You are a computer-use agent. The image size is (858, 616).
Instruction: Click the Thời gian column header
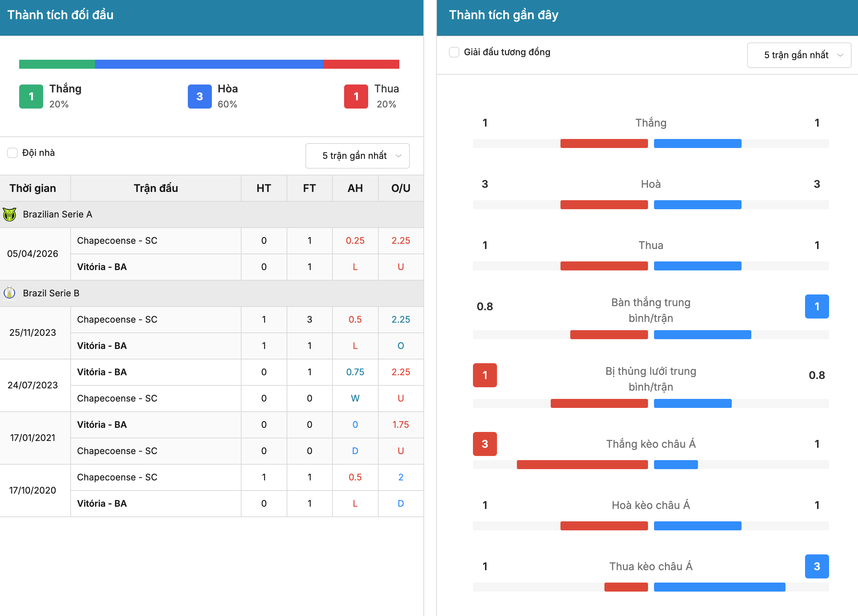coord(33,188)
